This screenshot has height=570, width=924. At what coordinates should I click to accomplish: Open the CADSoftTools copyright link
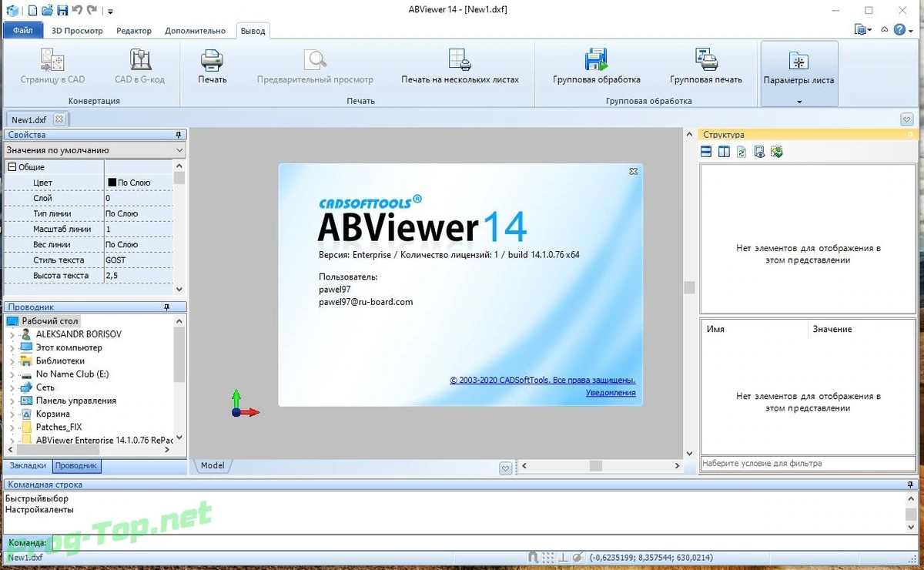(542, 380)
